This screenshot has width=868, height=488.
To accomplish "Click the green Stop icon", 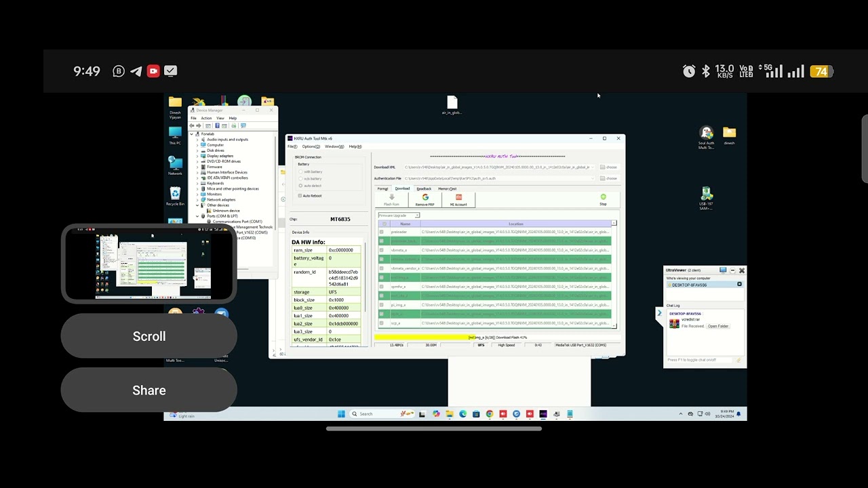I will pos(603,197).
